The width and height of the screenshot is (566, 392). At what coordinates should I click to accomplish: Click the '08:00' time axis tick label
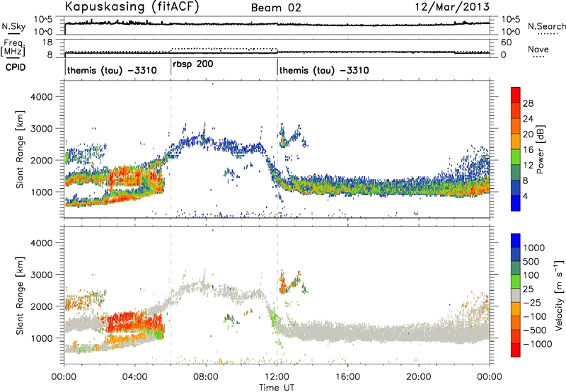click(x=206, y=377)
